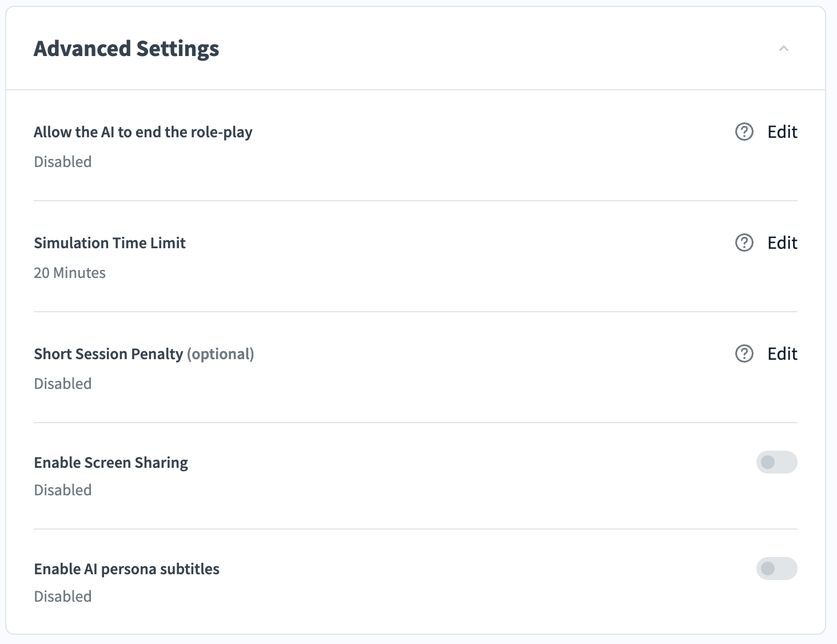Screen dimensions: 837x644
Task: Show help for Simulation Time Limit
Action: pyautogui.click(x=744, y=243)
